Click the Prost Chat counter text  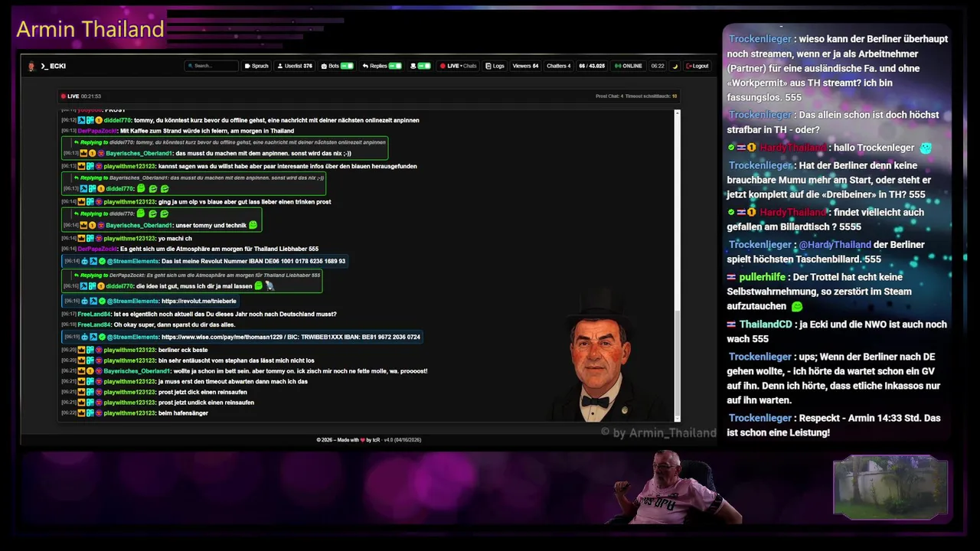tap(609, 96)
